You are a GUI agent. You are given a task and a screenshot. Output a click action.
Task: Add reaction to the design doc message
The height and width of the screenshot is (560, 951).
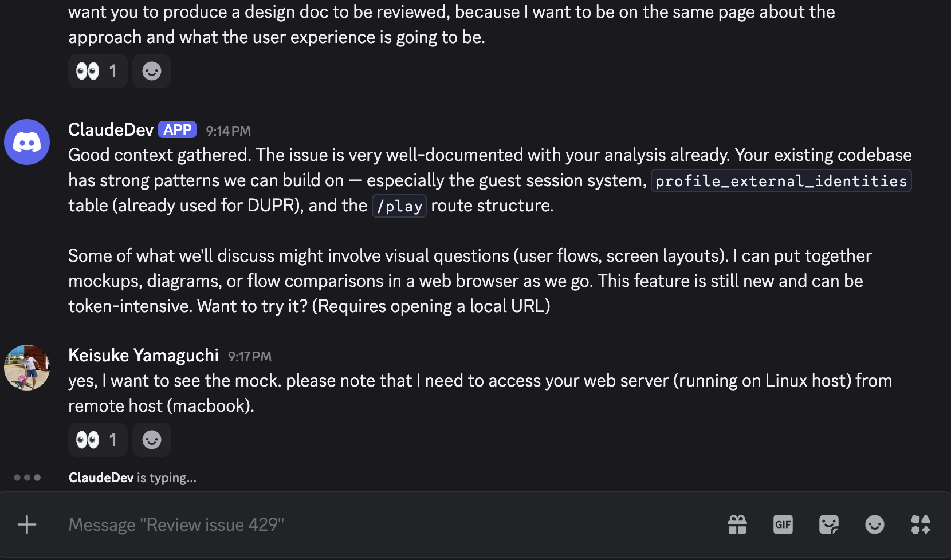(152, 71)
